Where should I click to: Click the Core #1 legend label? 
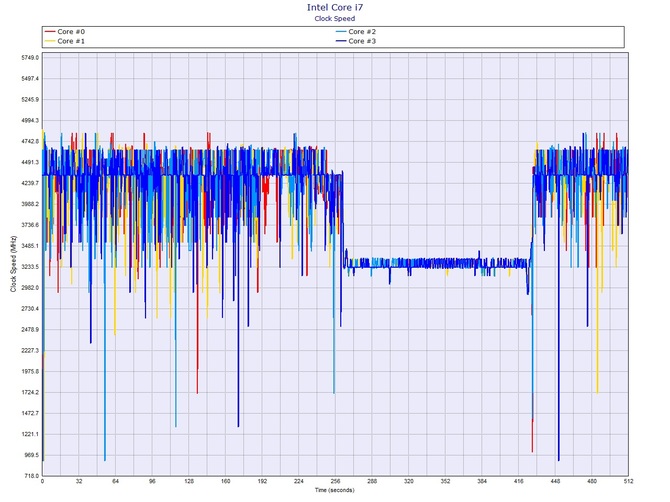(71, 41)
